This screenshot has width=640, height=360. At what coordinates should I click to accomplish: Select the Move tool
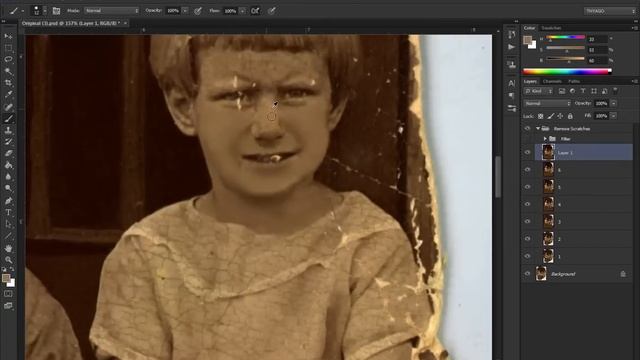(x=8, y=36)
